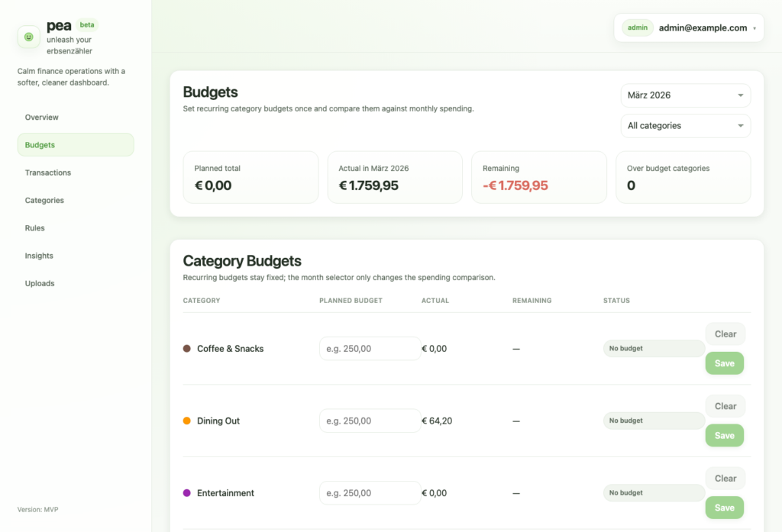Clear the Dining Out budget
782x532 pixels.
tap(725, 406)
